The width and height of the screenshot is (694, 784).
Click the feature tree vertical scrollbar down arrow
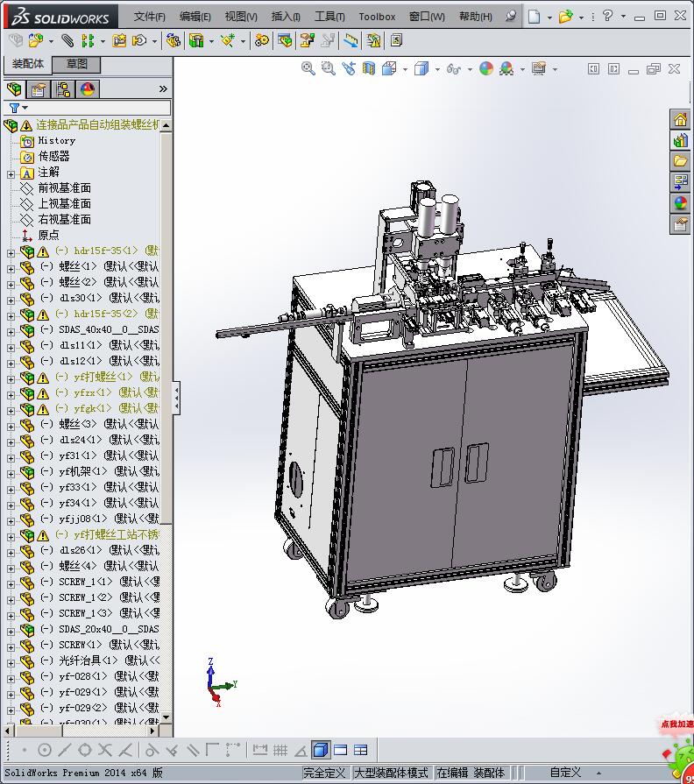click(166, 717)
